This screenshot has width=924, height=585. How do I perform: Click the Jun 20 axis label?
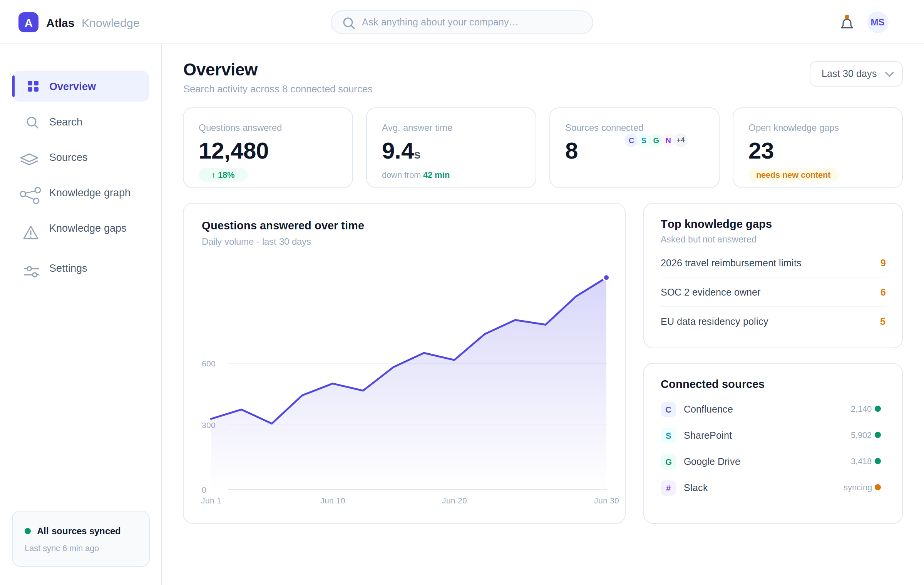(x=454, y=501)
